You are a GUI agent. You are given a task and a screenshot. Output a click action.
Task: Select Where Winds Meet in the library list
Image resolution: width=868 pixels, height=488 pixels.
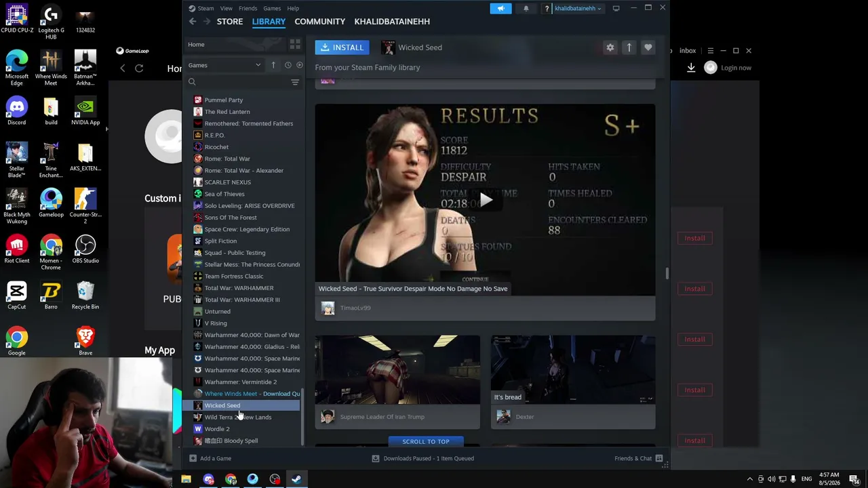pyautogui.click(x=246, y=394)
